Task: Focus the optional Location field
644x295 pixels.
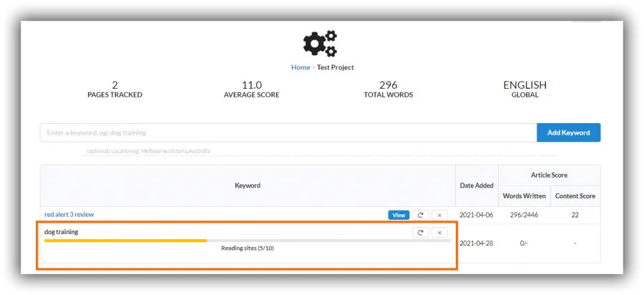Action: pos(321,151)
